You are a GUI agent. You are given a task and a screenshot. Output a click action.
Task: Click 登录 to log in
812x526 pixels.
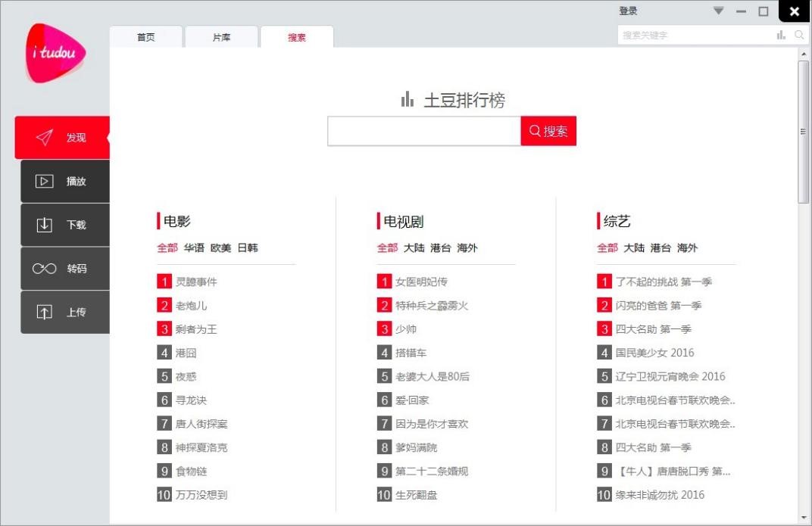point(628,11)
